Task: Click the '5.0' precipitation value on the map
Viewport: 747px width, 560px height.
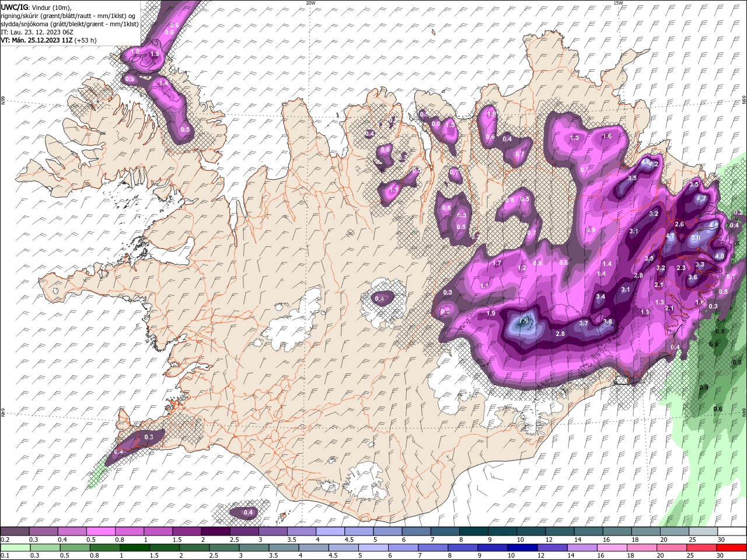Action: tap(695, 238)
